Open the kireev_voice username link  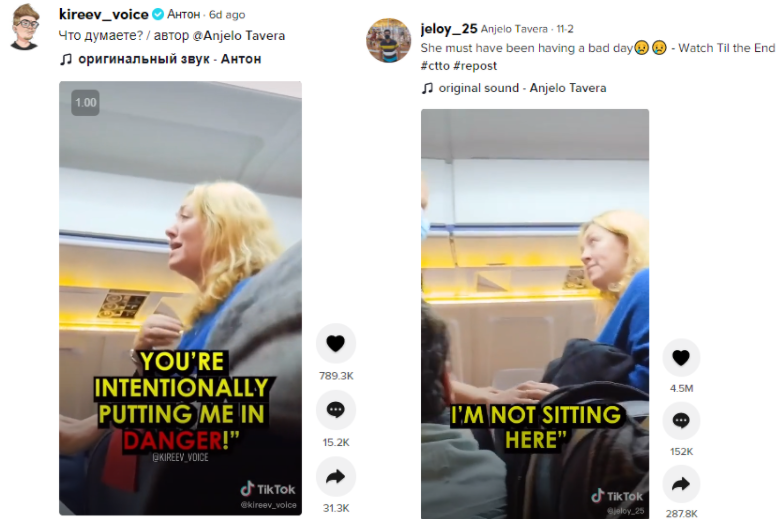104,14
